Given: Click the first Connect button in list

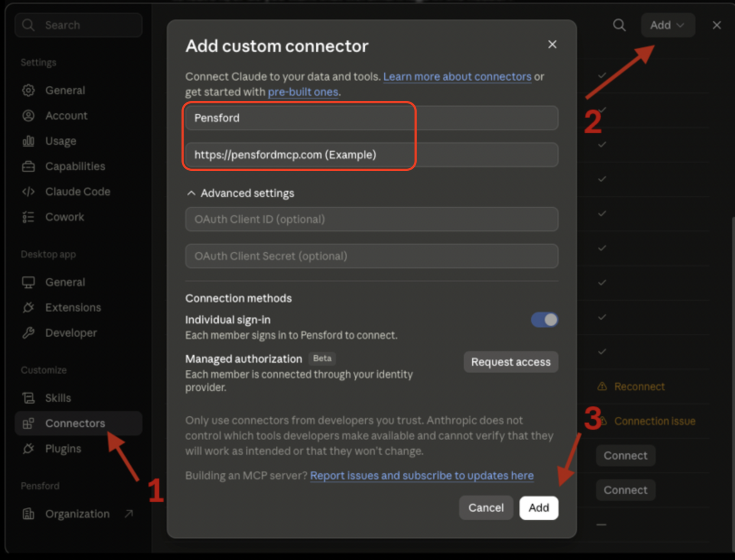Looking at the screenshot, I should pos(625,456).
